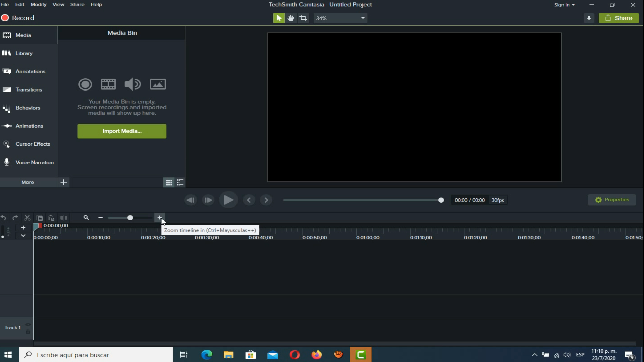Click the Zoom timeline in plus button
Image resolution: width=644 pixels, height=362 pixels.
[x=160, y=218]
